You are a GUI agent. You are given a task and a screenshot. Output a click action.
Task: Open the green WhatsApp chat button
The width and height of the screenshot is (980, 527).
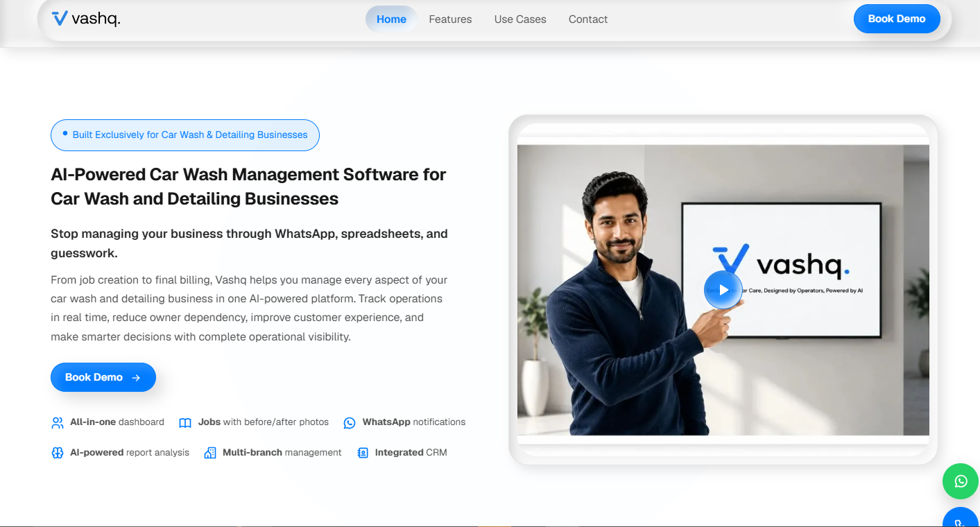[x=961, y=481]
